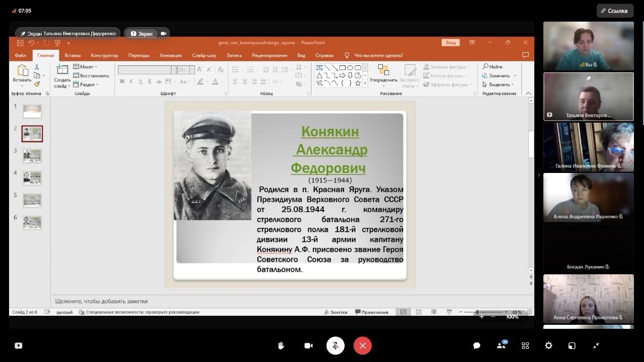Exit fullscreen with the collapse arrows icon
The image size is (644, 362).
pos(596,345)
